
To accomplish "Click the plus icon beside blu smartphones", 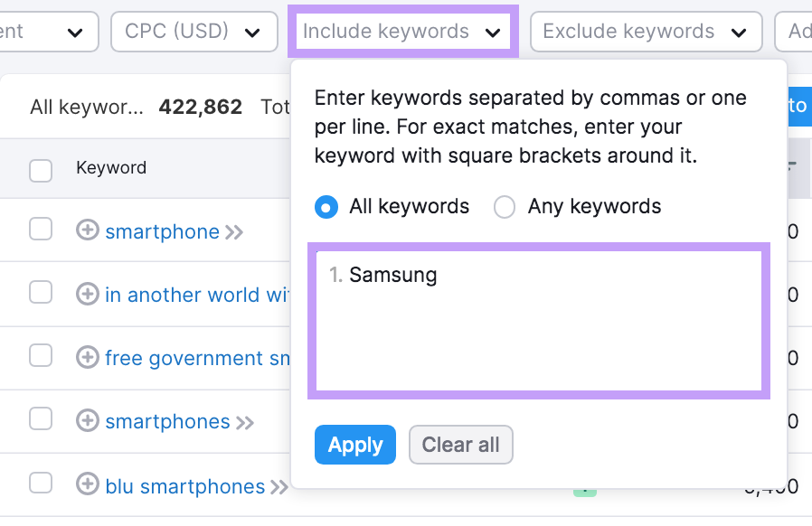I will (x=88, y=486).
